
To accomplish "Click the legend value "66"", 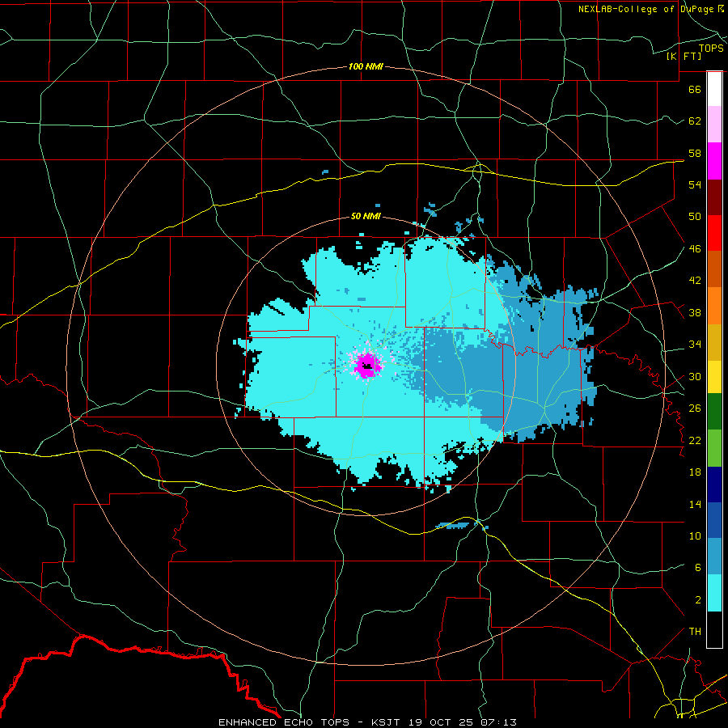I will click(695, 90).
